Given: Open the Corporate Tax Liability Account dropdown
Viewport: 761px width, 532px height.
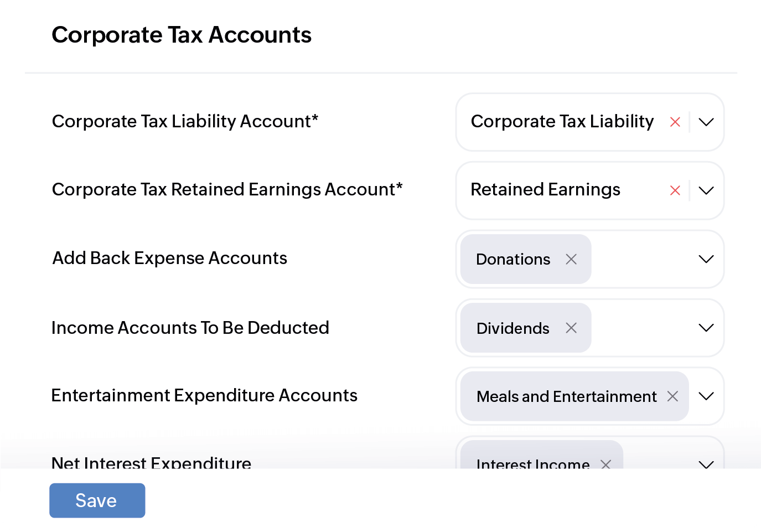Looking at the screenshot, I should coord(706,122).
